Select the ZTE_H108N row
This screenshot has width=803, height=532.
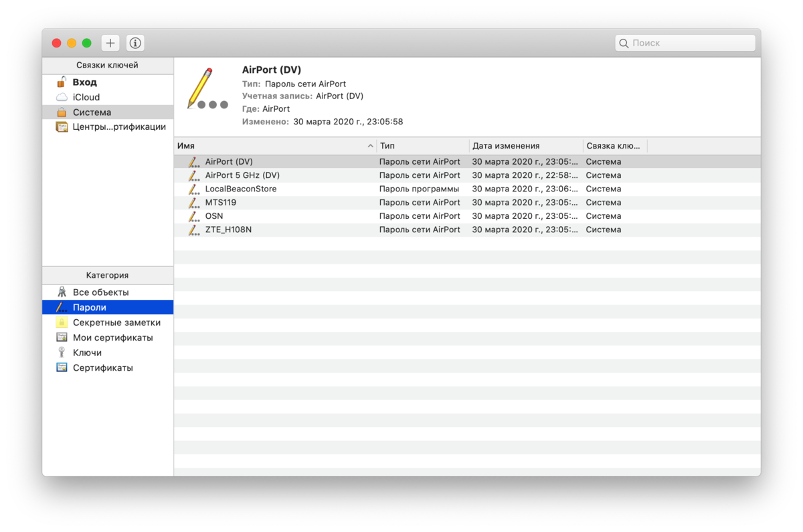click(x=467, y=230)
